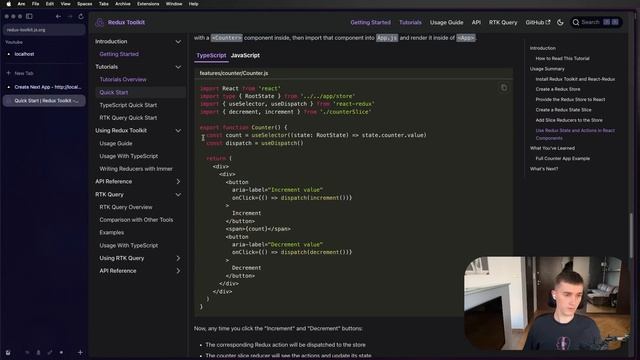Viewport: 640px width, 360px height.
Task: Open Writing Reducers with Immer
Action: [136, 169]
